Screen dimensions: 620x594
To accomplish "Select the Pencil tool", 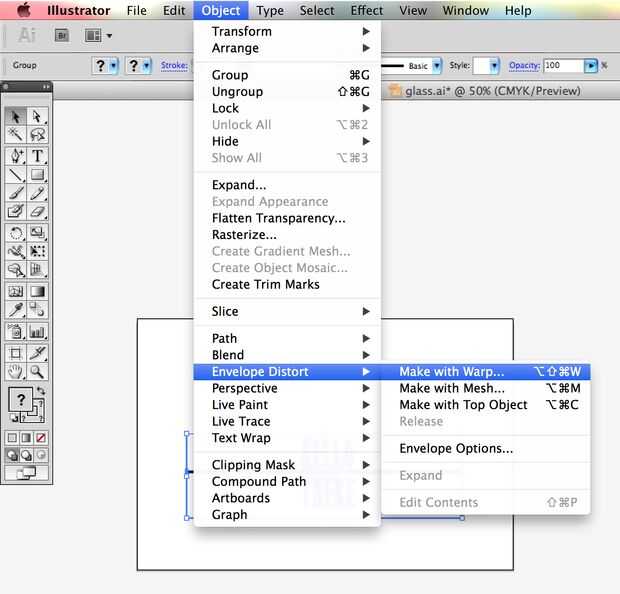I will click(x=37, y=193).
